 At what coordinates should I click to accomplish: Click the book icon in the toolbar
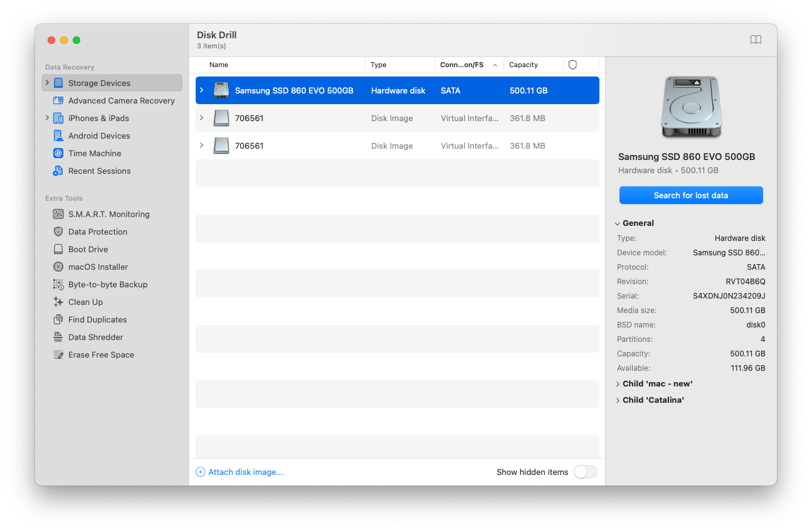pyautogui.click(x=756, y=40)
